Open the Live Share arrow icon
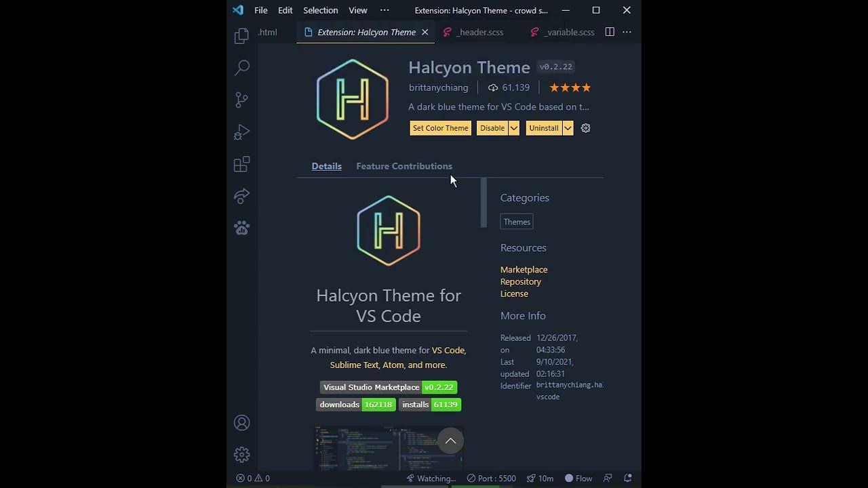868x488 pixels. [241, 197]
